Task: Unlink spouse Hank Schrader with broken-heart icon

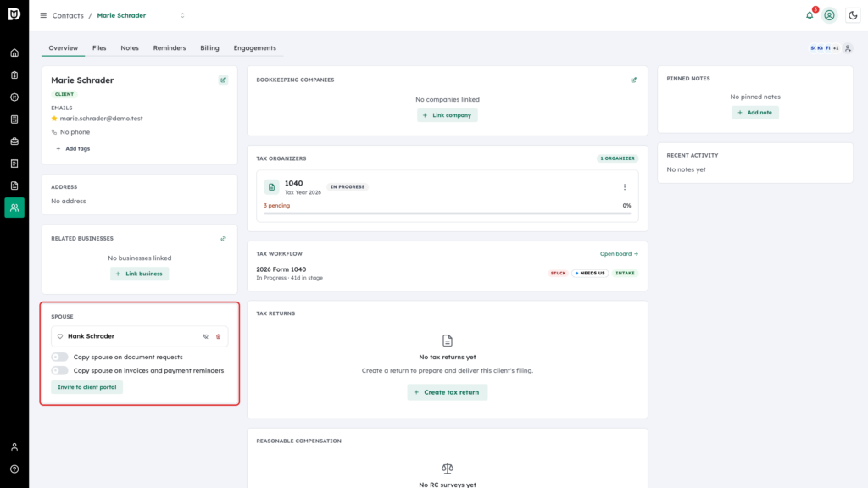Action: (x=206, y=336)
